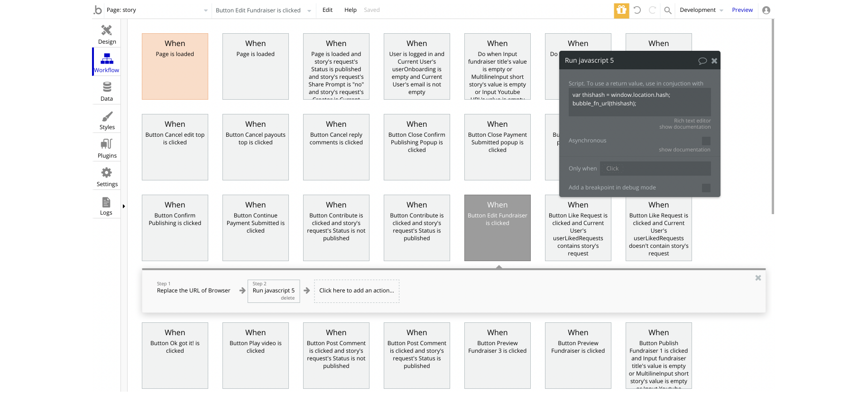Enable breakpoint in debug mode checkbox
Viewport: 868px width, 395px height.
tap(706, 188)
